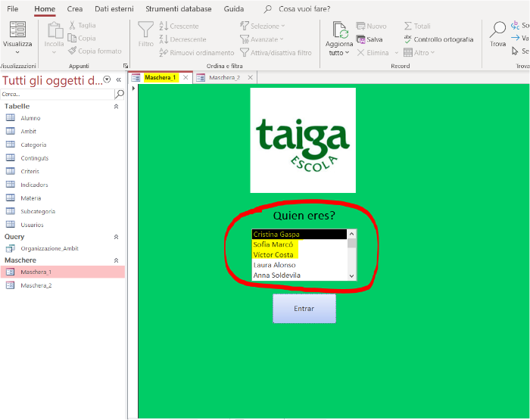
Task: Select the Criteris table
Action: pyautogui.click(x=30, y=171)
